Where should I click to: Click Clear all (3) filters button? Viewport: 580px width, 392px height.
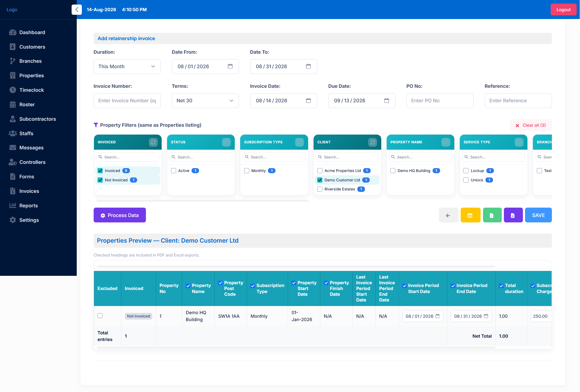point(531,125)
